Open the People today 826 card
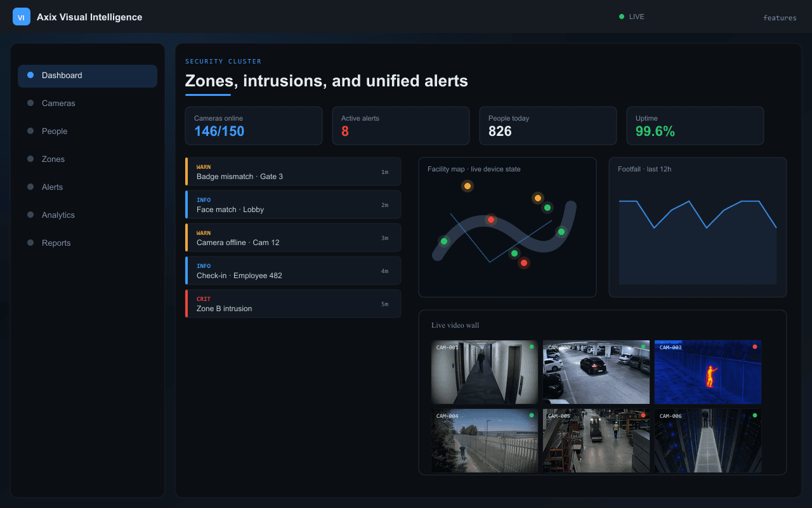 [x=548, y=126]
